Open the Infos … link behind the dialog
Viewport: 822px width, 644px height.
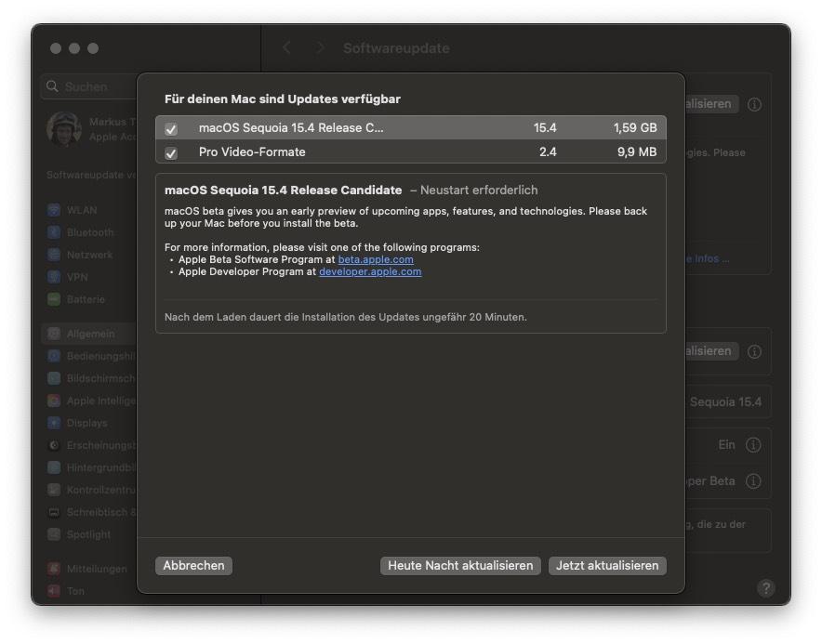coord(708,259)
